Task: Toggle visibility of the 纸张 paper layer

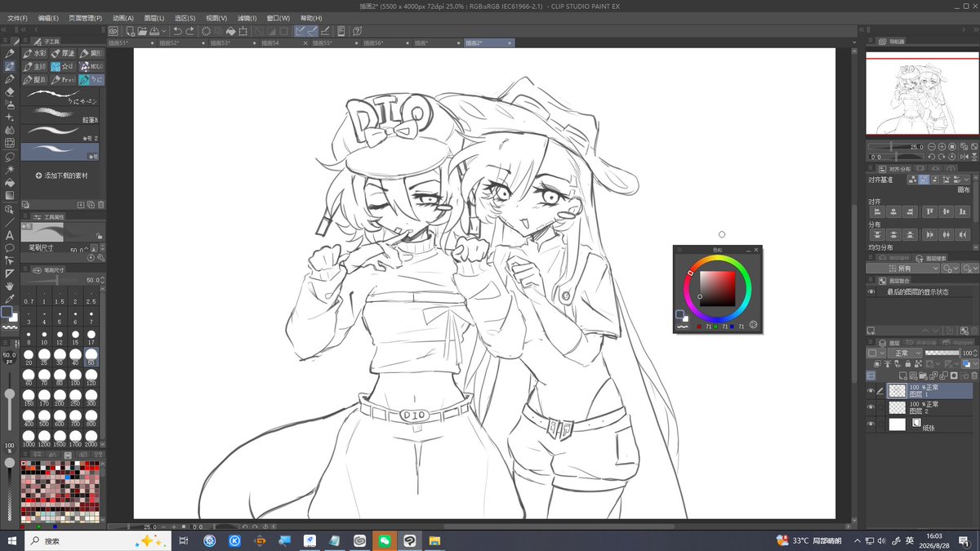Action: (871, 424)
